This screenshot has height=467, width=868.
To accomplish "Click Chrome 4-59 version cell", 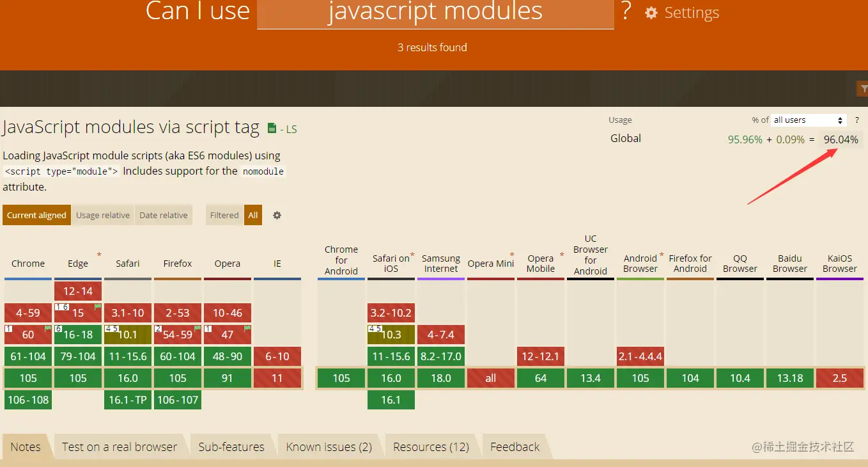I will pos(28,313).
